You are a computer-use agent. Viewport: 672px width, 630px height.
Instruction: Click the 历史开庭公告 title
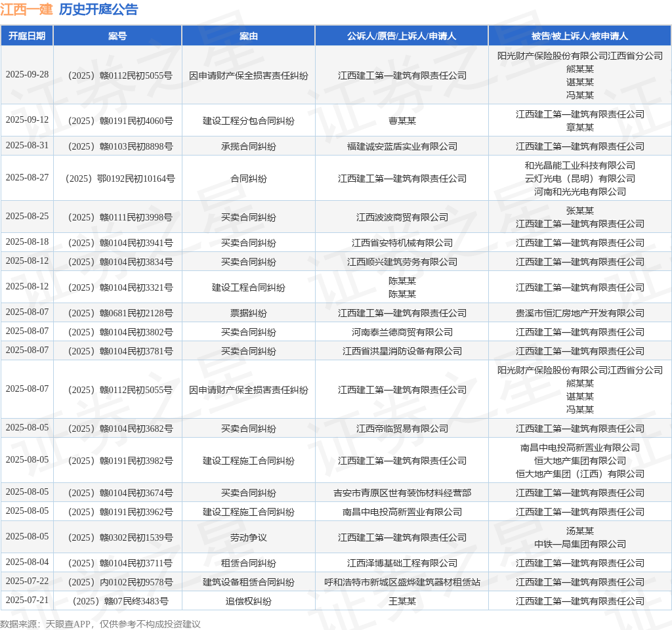[98, 9]
